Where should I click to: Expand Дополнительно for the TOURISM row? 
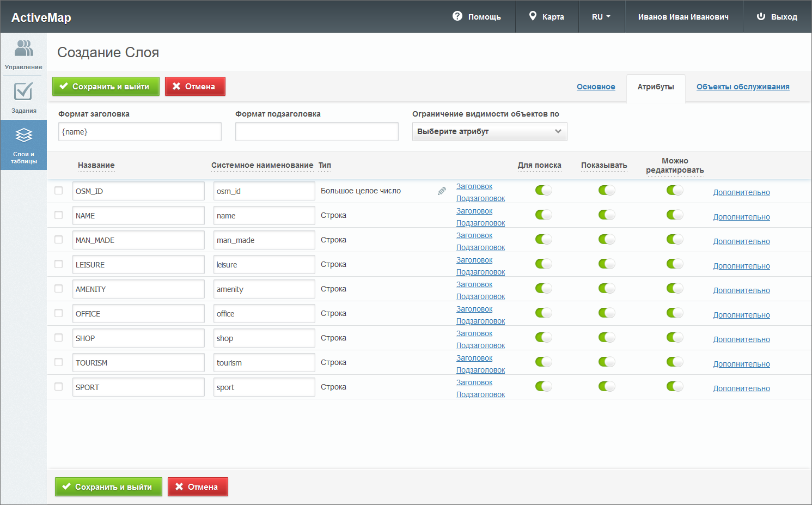741,364
